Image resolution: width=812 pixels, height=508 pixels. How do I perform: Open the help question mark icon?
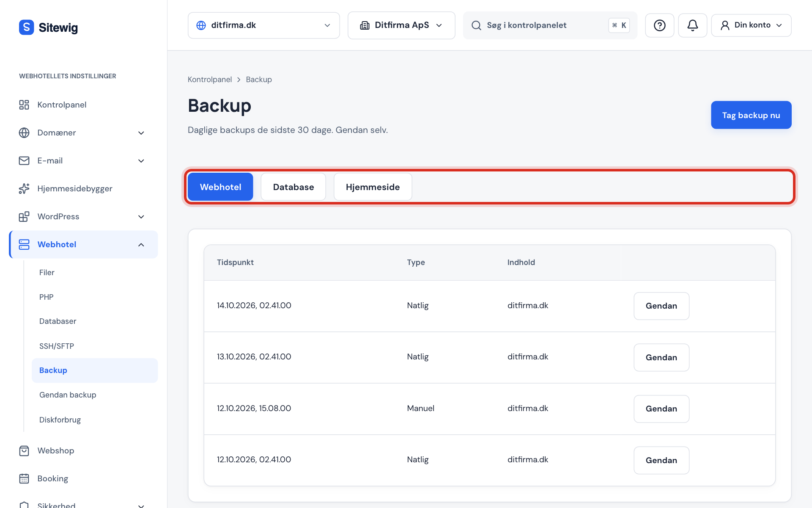[659, 25]
